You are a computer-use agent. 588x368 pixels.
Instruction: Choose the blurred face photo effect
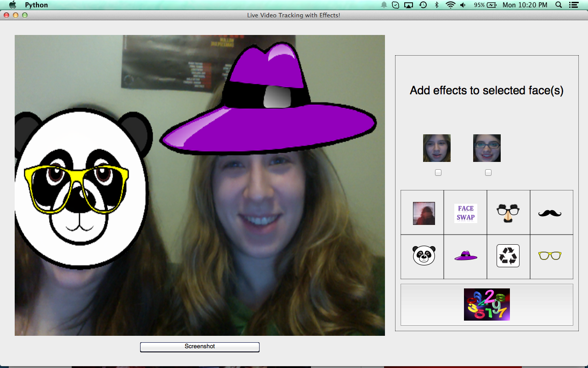(x=424, y=213)
